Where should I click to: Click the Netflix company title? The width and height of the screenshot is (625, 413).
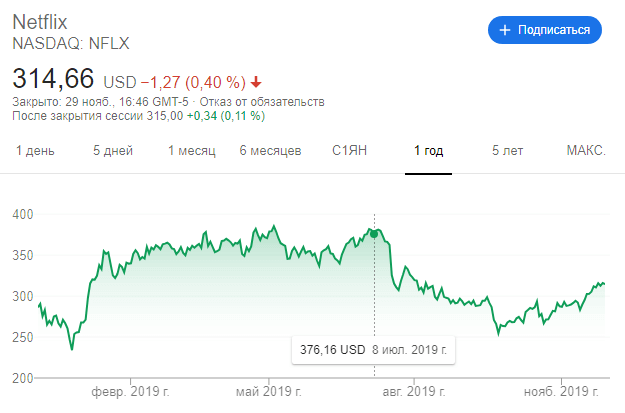click(x=40, y=22)
